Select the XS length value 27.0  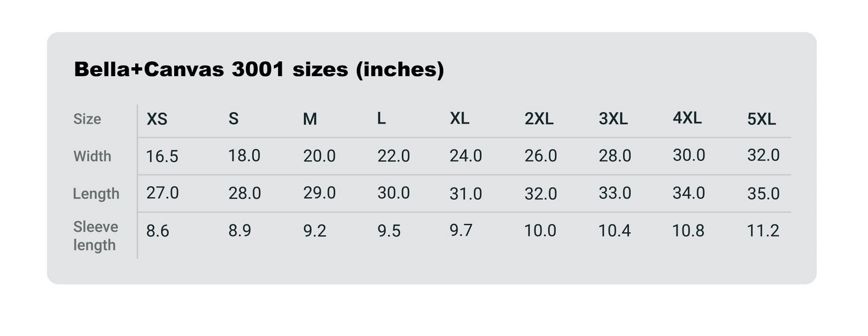163,193
